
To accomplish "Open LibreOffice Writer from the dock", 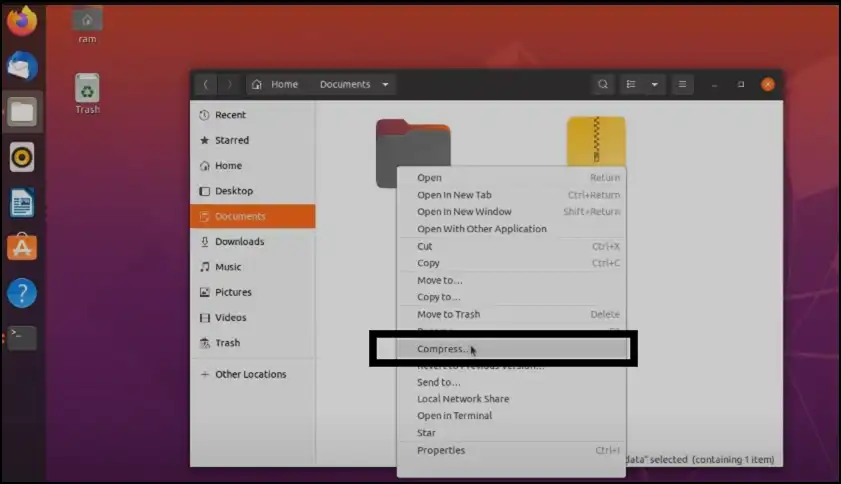I will [x=22, y=203].
